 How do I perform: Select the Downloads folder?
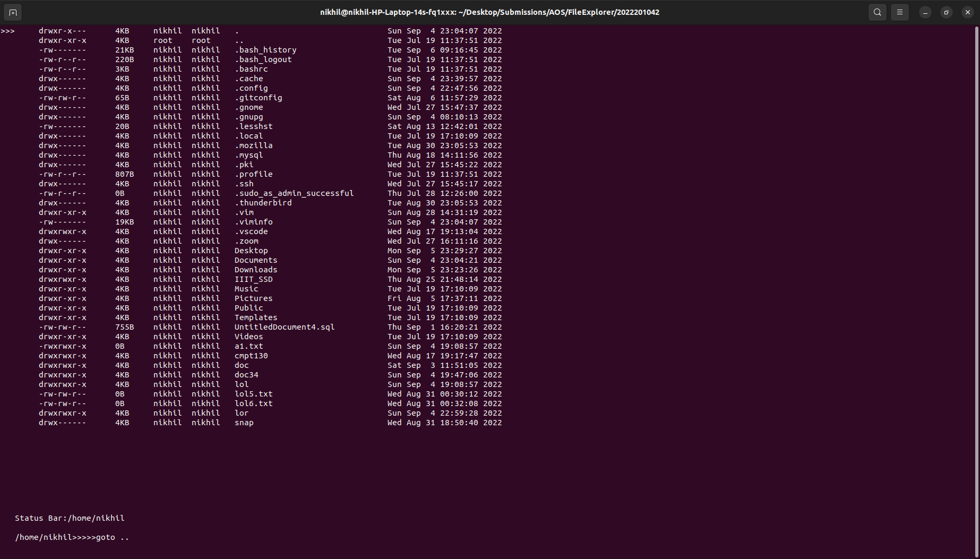point(255,269)
